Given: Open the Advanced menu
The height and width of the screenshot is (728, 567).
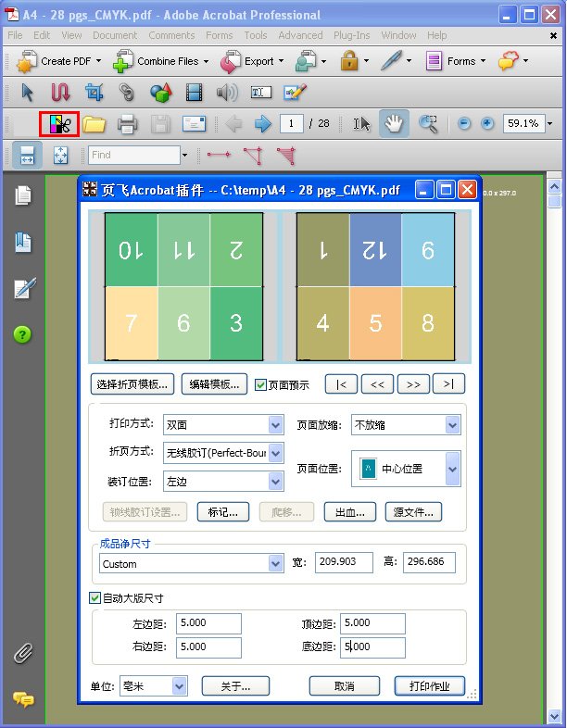Looking at the screenshot, I should (300, 35).
